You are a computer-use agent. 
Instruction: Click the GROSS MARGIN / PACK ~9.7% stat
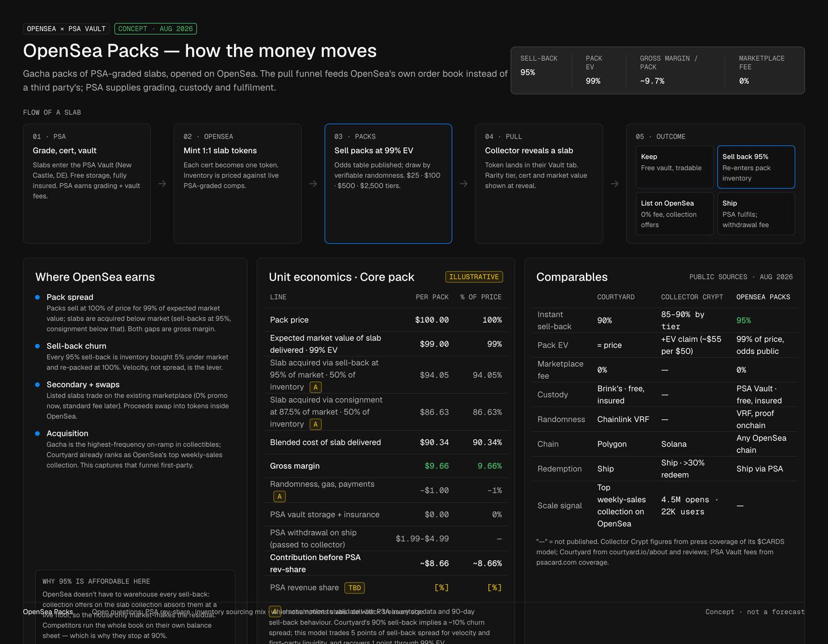tap(669, 70)
